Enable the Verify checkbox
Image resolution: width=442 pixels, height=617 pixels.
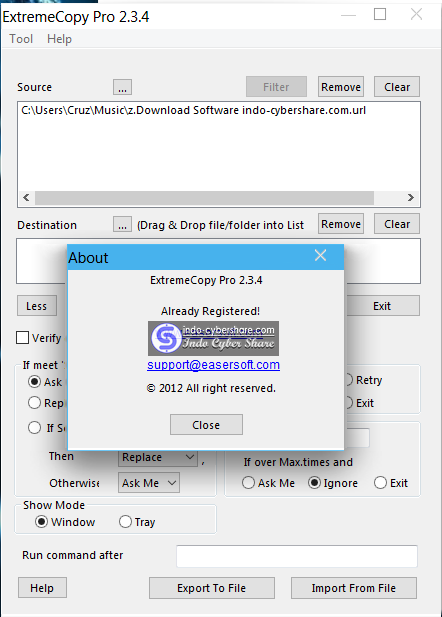coord(22,338)
